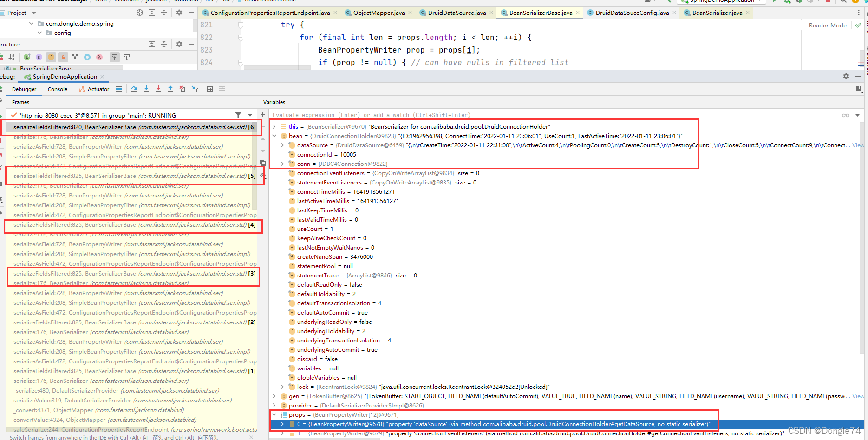This screenshot has height=440, width=868.
Task: Toggle Show Fields filter in Structure toolbar
Action: (x=51, y=57)
